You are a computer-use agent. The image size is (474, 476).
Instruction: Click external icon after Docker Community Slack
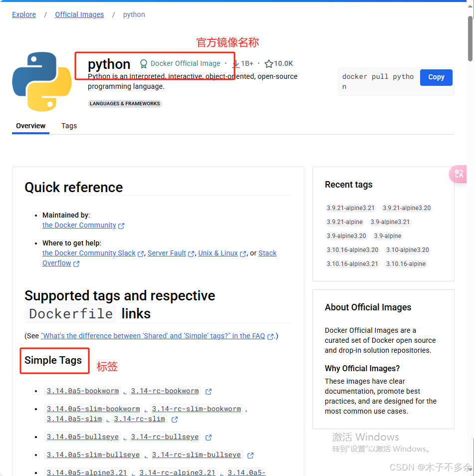(x=141, y=254)
